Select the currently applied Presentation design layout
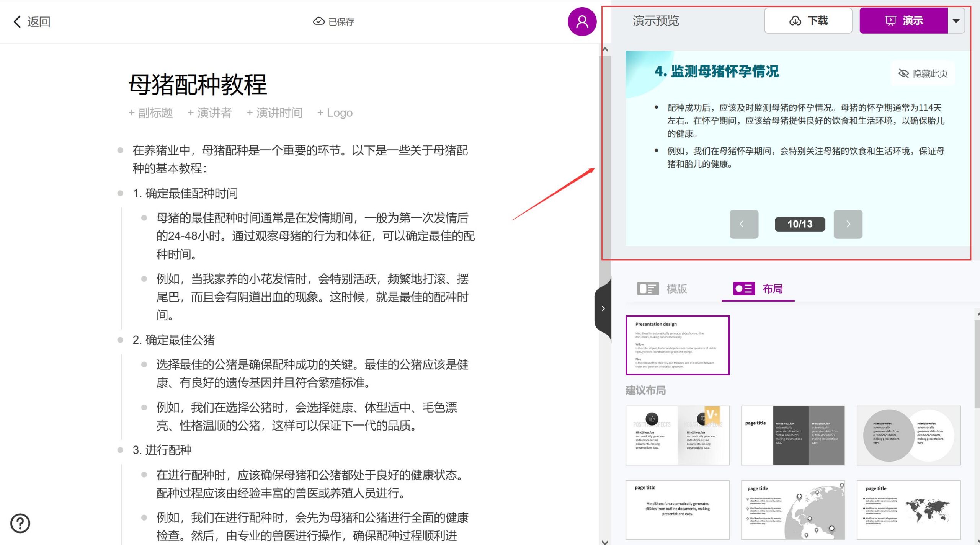This screenshot has height=545, width=980. [677, 345]
